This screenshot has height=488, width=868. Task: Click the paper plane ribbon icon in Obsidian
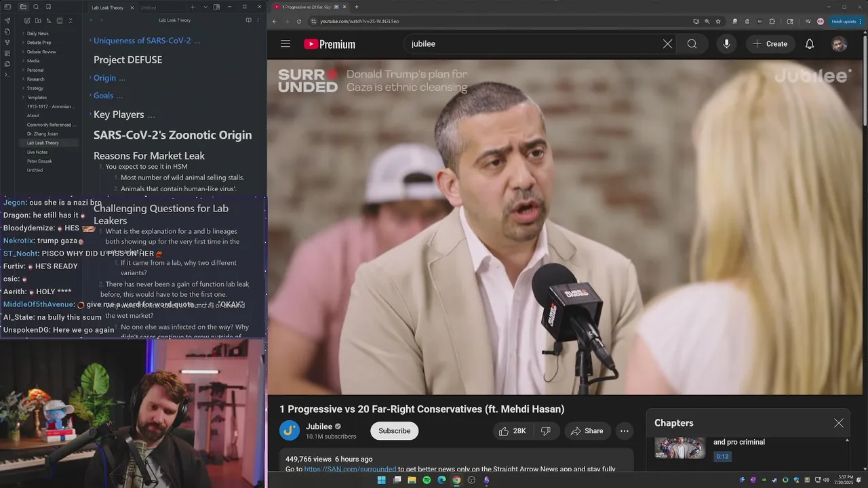pos(7,21)
